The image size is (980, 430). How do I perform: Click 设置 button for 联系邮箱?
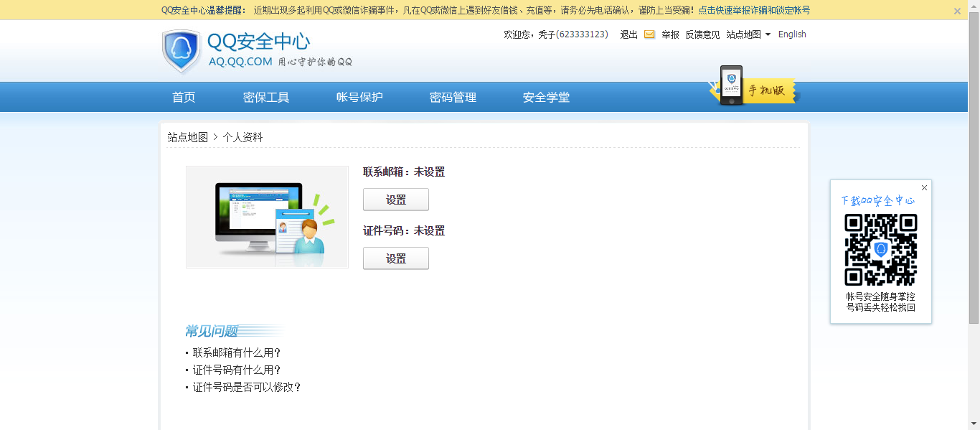point(396,200)
